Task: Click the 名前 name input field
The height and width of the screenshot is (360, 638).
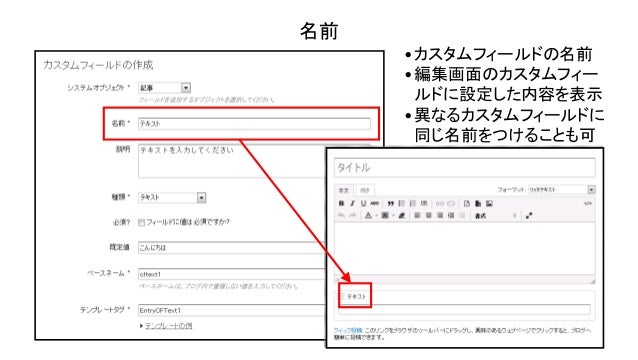Action: (254, 124)
